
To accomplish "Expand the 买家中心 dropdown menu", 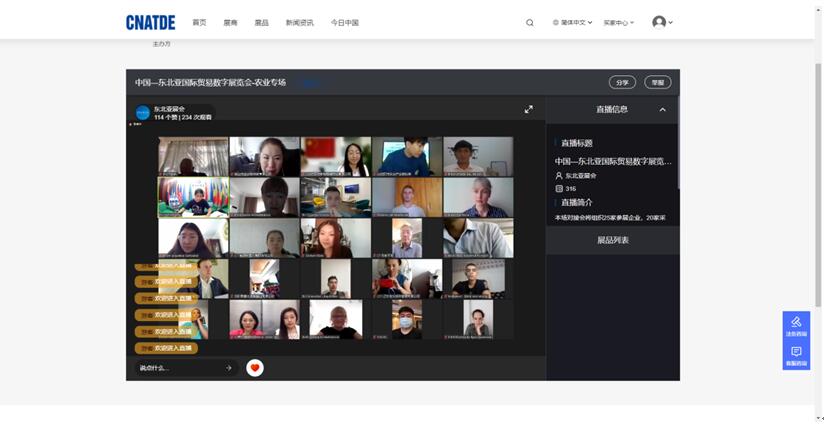I will pos(618,22).
